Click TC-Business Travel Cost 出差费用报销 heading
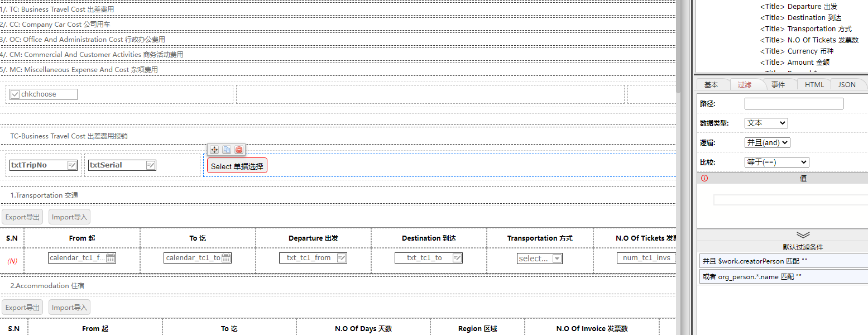 click(x=69, y=136)
